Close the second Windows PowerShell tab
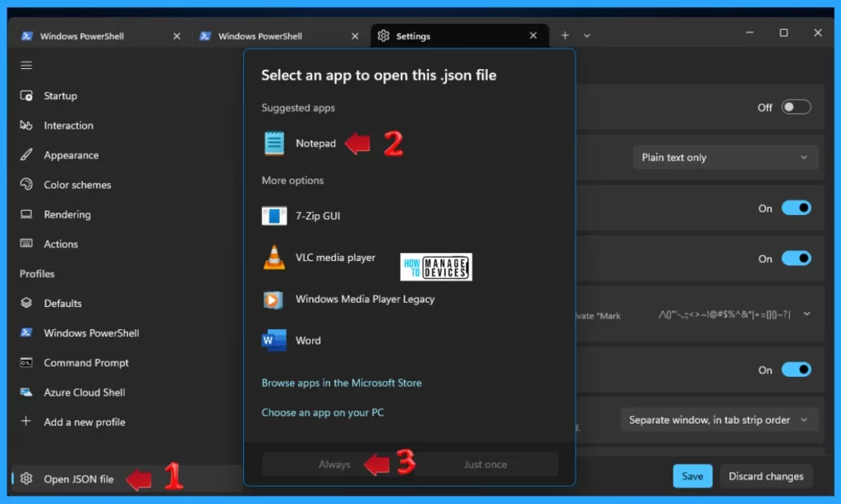Screen dimensions: 841x504 pyautogui.click(x=355, y=36)
